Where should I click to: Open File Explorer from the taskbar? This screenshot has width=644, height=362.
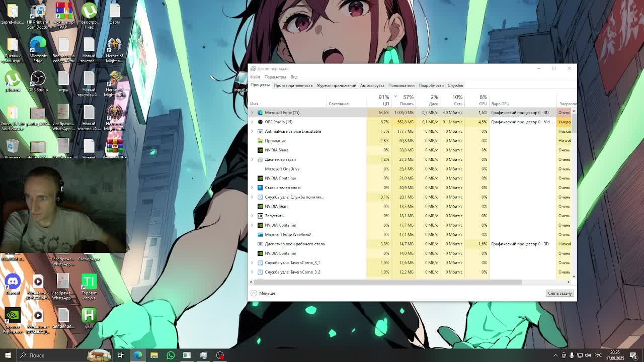(x=154, y=355)
